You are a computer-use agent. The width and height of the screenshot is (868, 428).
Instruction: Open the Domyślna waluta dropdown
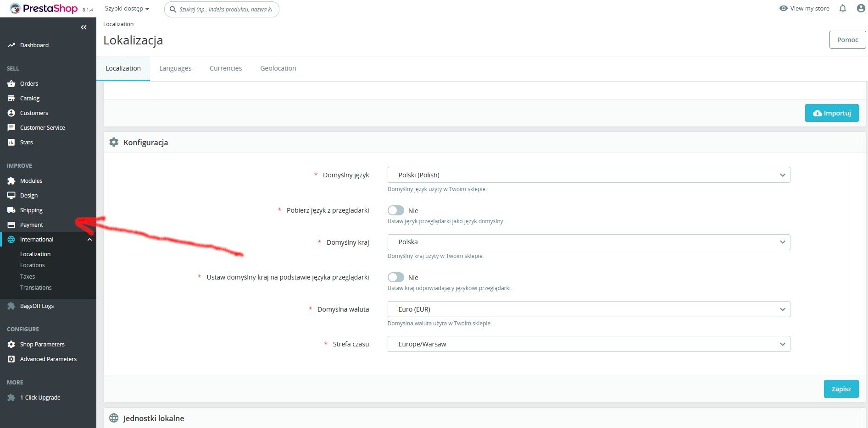(589, 309)
